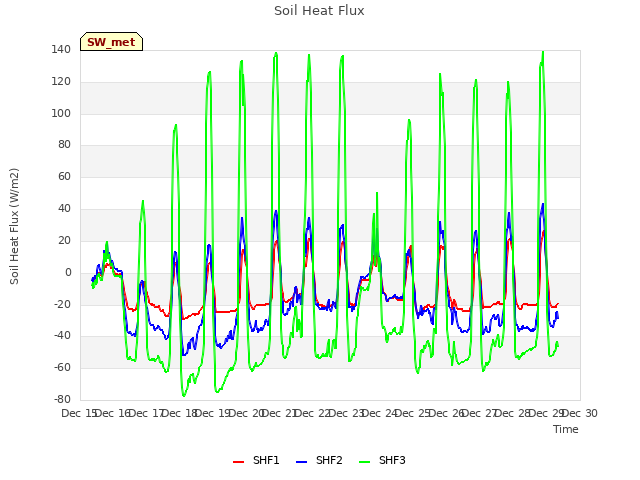Click the blue SHF2 legend swatch
The width and height of the screenshot is (640, 480).
click(301, 462)
